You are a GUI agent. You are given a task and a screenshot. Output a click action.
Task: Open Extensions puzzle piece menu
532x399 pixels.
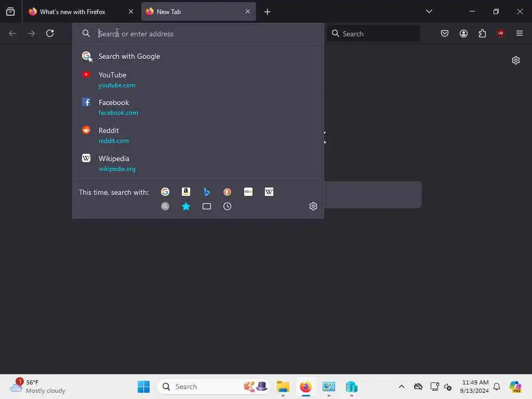482,33
